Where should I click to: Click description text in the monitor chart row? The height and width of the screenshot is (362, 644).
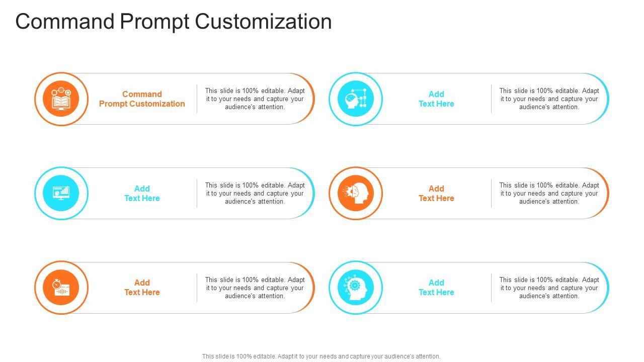(255, 194)
